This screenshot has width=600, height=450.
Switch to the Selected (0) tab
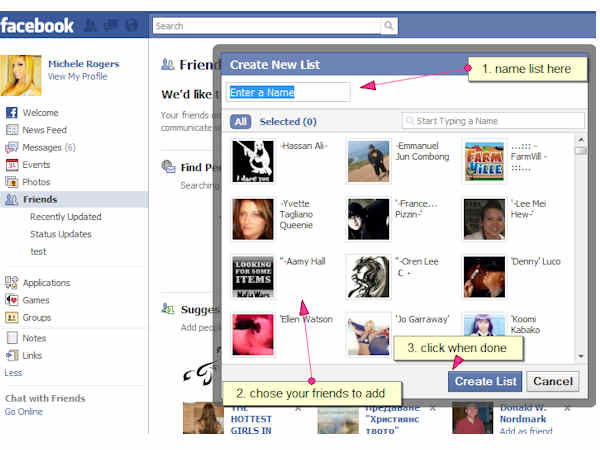point(288,122)
